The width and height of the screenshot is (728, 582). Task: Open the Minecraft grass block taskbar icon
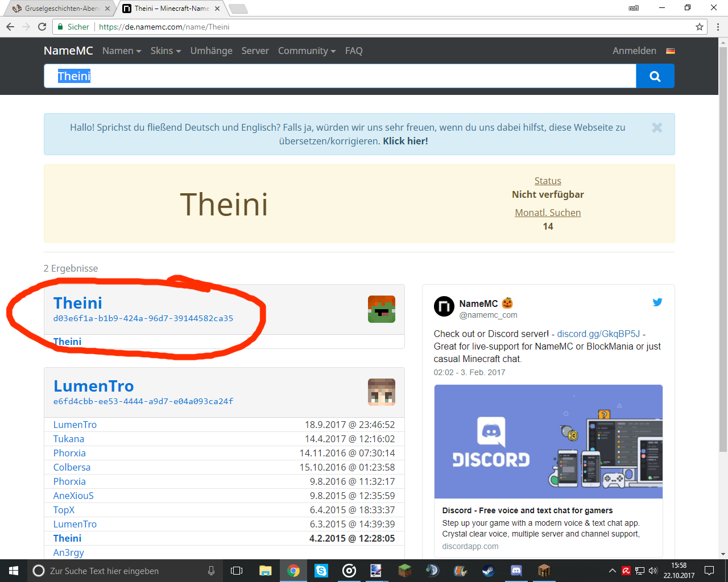pos(404,571)
